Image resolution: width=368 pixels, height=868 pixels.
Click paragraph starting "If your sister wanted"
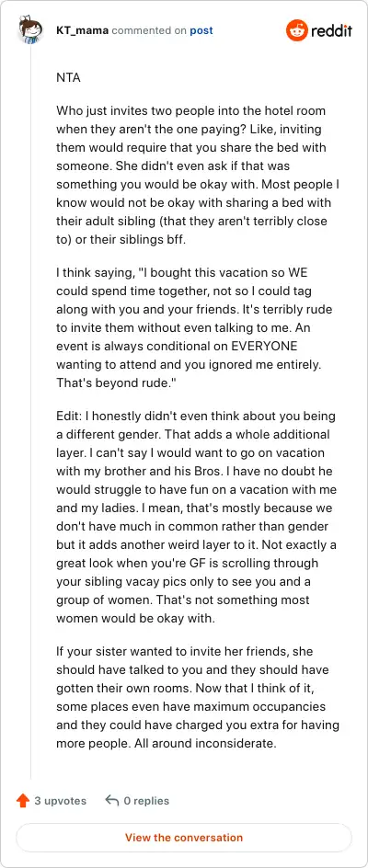point(197,697)
